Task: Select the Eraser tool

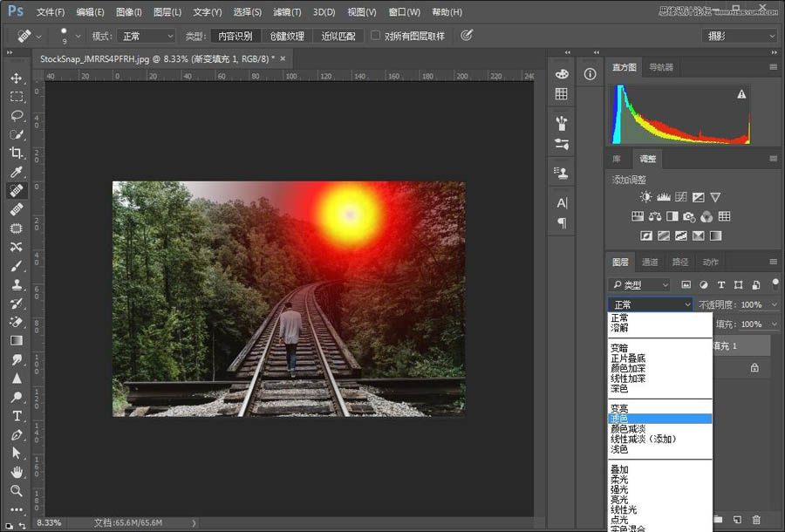Action: 17,322
